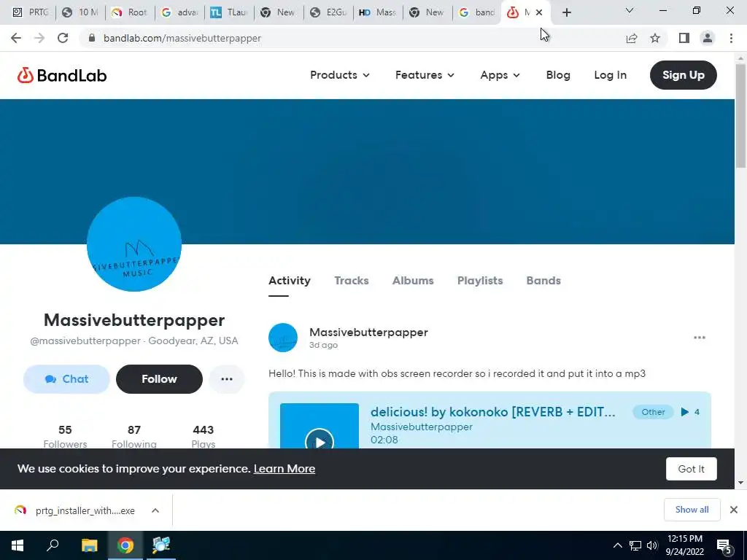This screenshot has width=747, height=560.
Task: Switch to the E2Gu browser tab
Action: coord(328,12)
